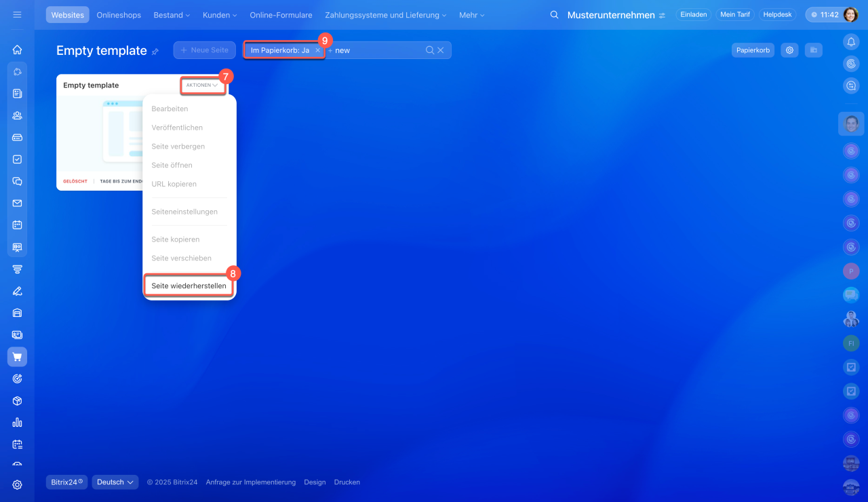Open the contacts people icon in sidebar
Screen dimensions: 868x502
17,115
